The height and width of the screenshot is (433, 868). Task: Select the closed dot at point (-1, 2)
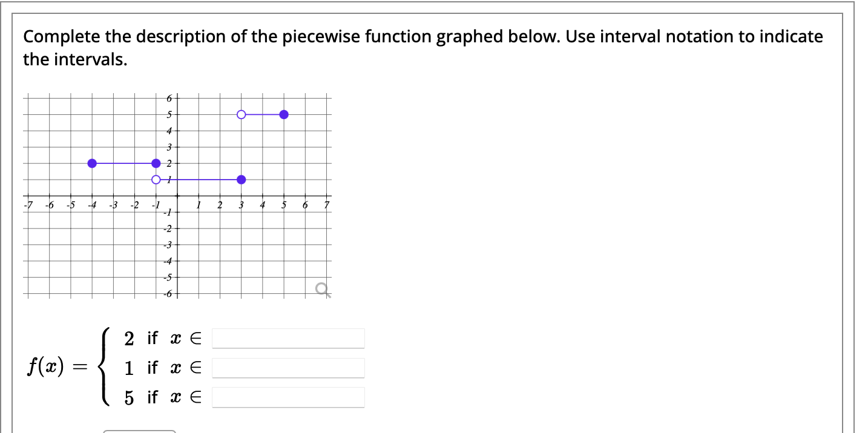[156, 163]
